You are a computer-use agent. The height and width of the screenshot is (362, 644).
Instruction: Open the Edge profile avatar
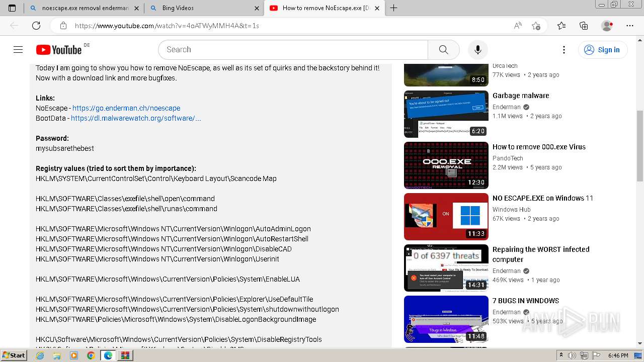tap(607, 26)
